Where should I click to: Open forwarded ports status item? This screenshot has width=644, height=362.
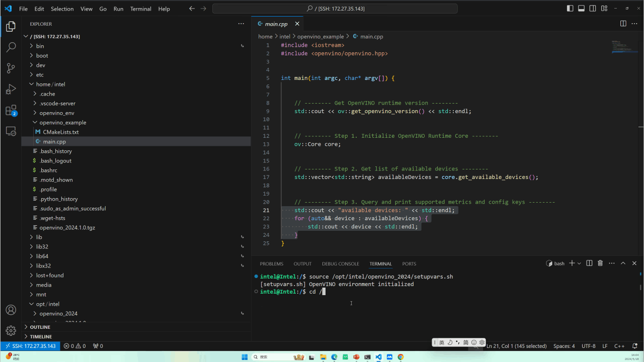(98, 346)
